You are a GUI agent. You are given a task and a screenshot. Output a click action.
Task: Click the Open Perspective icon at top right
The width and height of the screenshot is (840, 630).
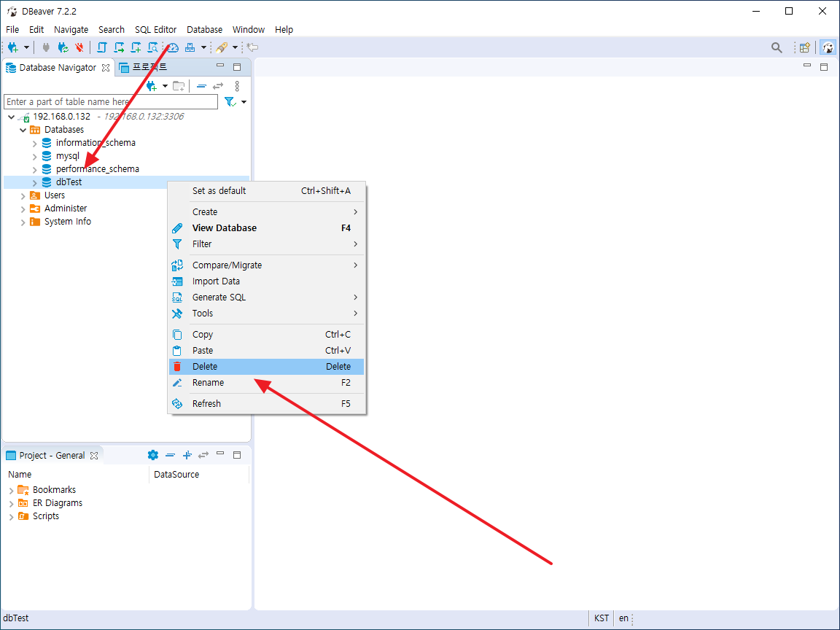[805, 47]
